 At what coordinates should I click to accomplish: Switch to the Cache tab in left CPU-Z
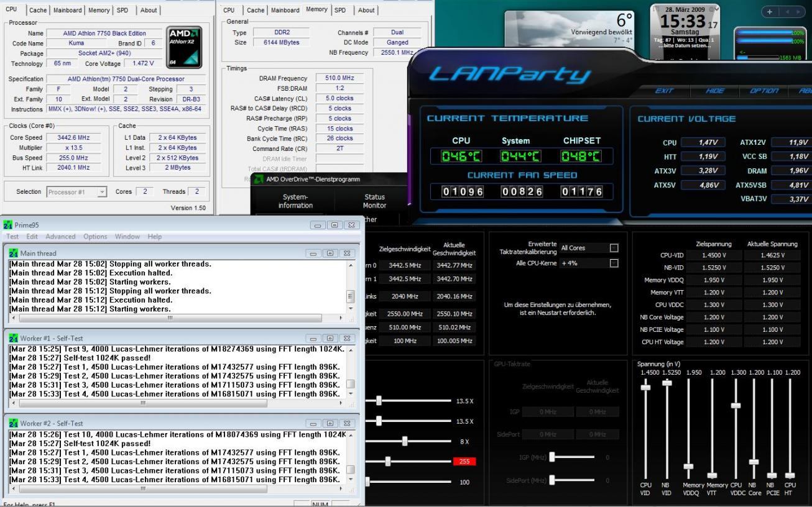click(37, 10)
